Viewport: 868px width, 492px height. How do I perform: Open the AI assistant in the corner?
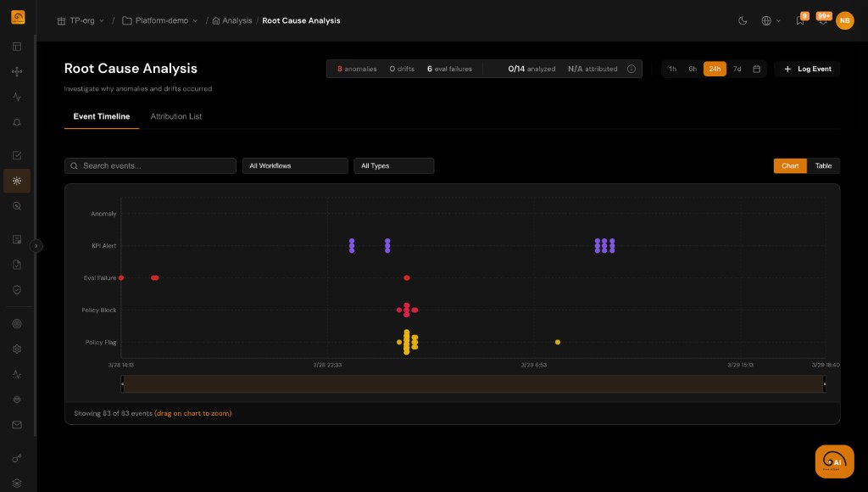[x=833, y=461]
